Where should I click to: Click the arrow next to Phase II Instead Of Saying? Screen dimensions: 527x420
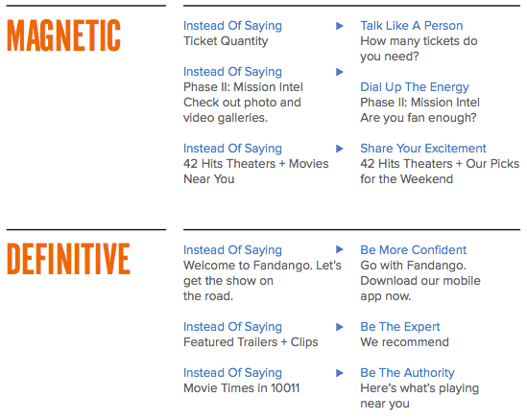(340, 72)
